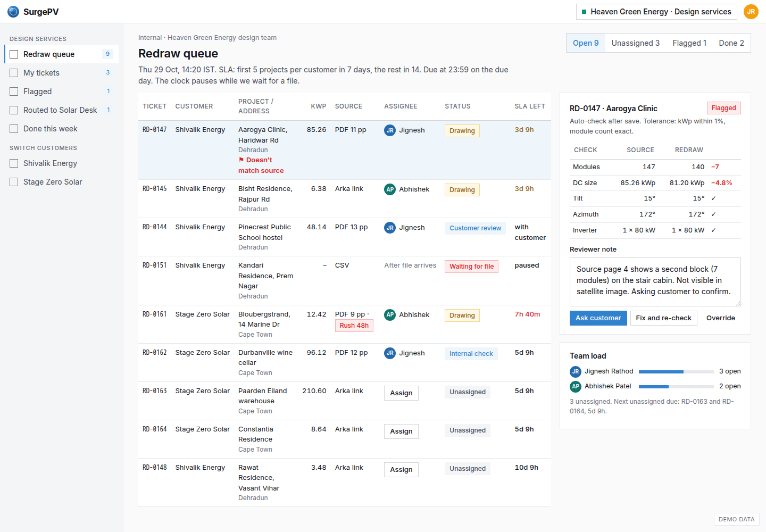Click Abhishek Patel's avatar in Team load
Viewport: 766px width, 532px height.
(576, 387)
